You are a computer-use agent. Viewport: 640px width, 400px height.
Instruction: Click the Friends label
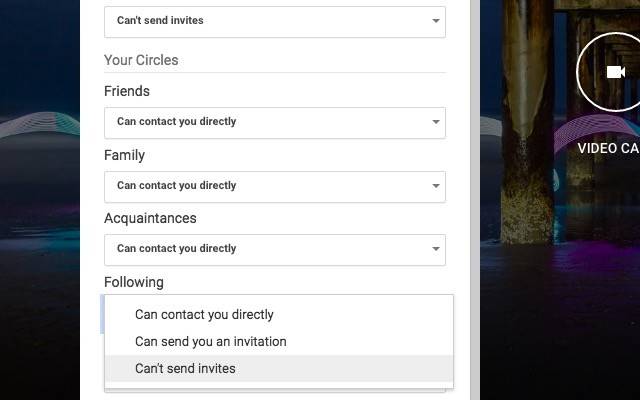tap(127, 91)
